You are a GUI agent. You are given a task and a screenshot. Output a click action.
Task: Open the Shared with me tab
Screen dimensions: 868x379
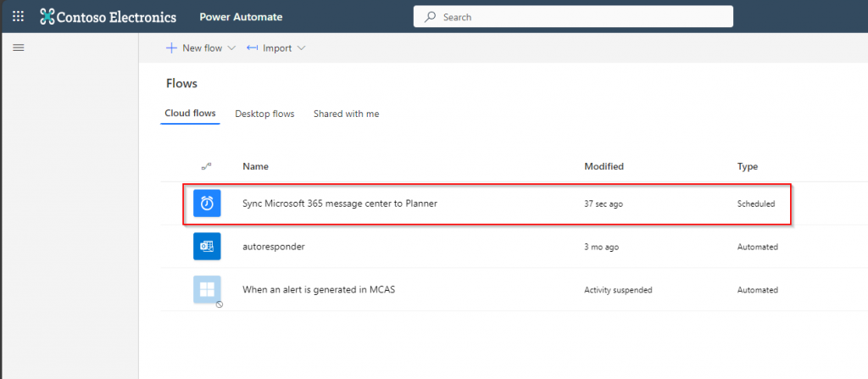coord(346,114)
